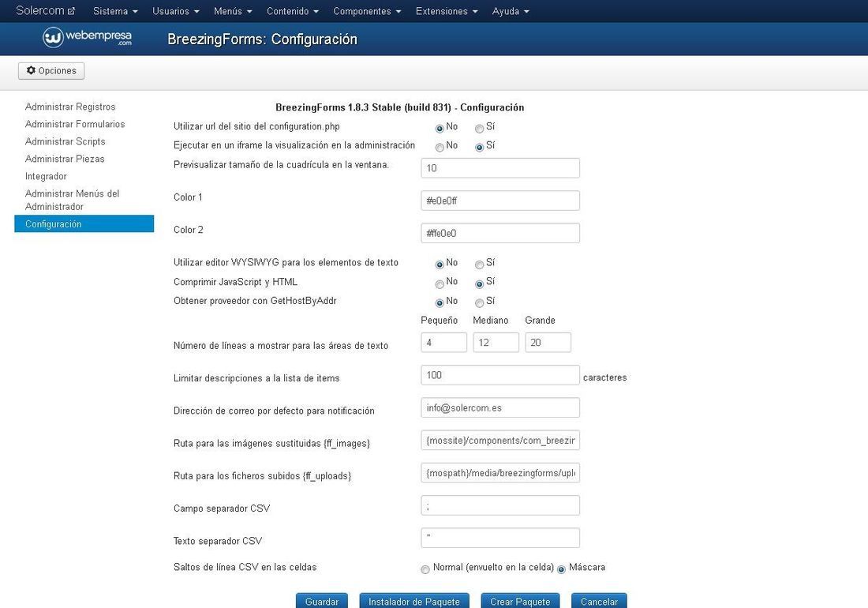Click the Campo separador CSV field
This screenshot has width=868, height=608.
[x=500, y=505]
